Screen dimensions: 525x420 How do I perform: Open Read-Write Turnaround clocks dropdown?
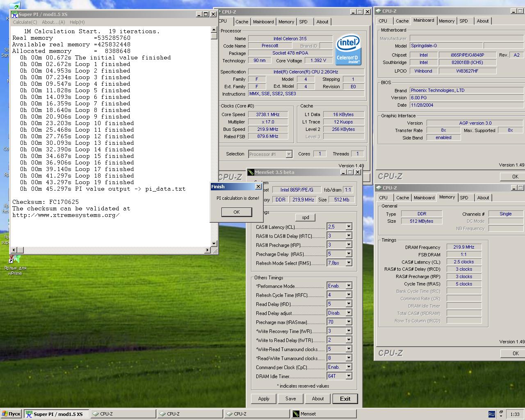pyautogui.click(x=349, y=358)
